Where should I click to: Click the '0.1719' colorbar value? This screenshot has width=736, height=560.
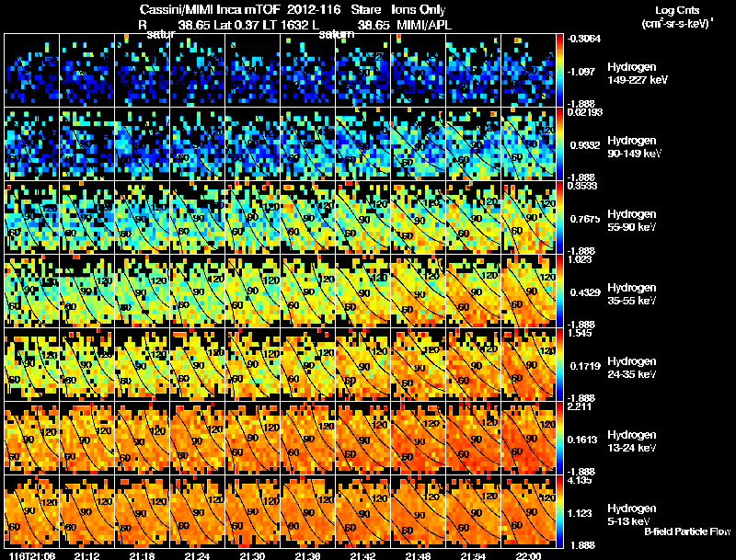(x=585, y=366)
